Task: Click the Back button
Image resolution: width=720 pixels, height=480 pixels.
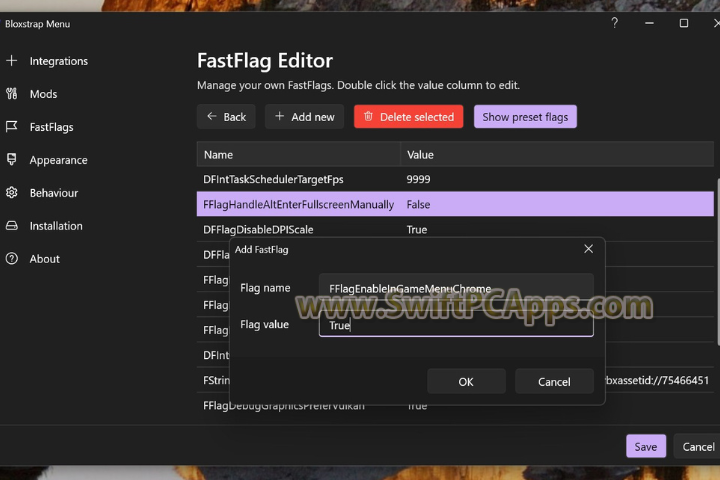Action: click(226, 117)
